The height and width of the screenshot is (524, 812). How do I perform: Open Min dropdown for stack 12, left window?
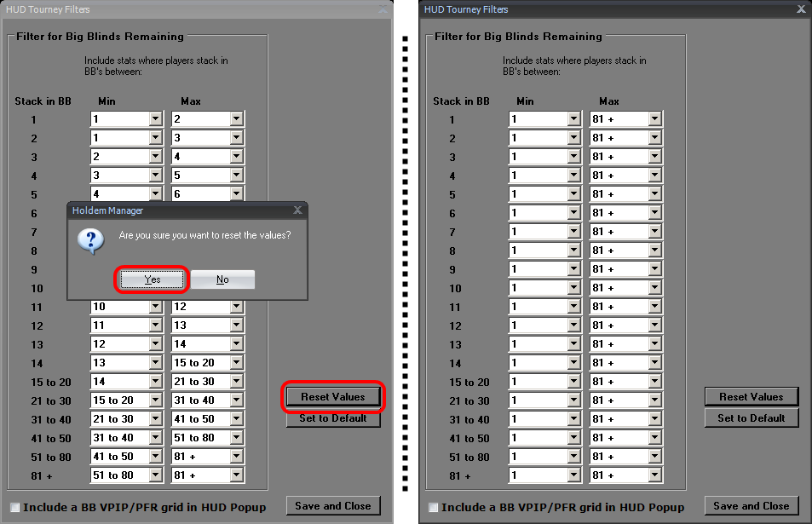(156, 325)
